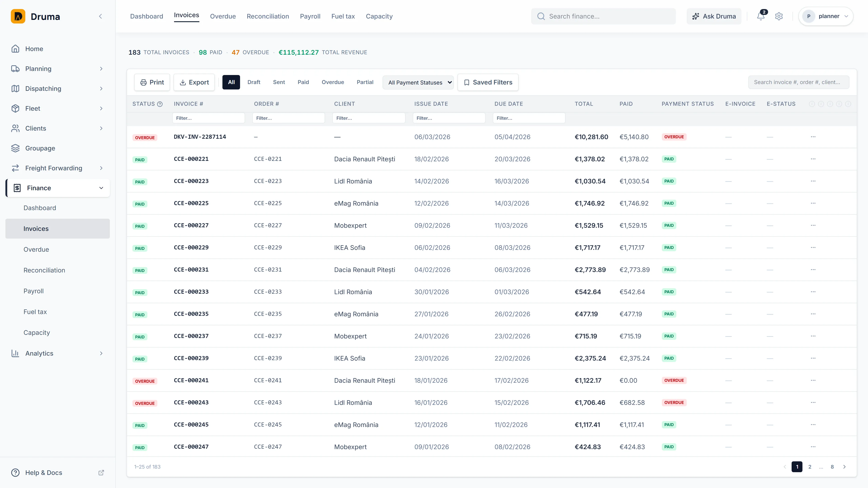The width and height of the screenshot is (868, 488).
Task: Open row actions for CCE-000225
Action: tap(813, 203)
